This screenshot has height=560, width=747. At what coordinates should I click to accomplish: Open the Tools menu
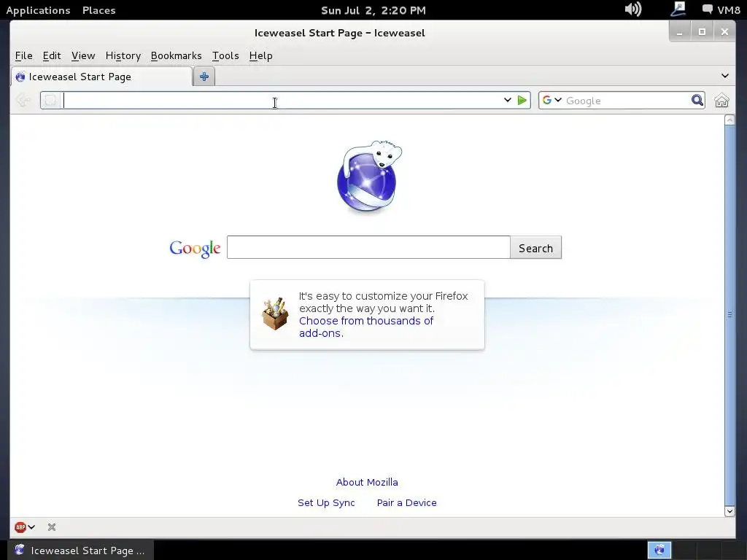point(225,55)
